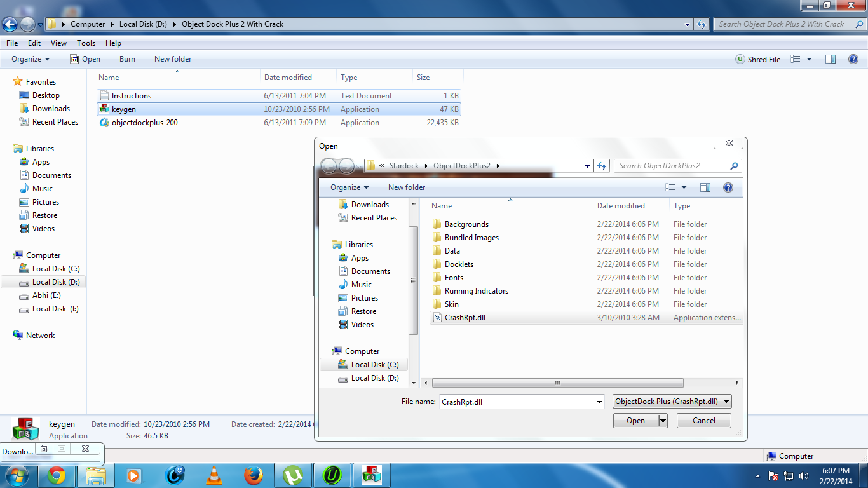The width and height of the screenshot is (868, 488).
Task: Click the change view icon in Open dialog
Action: tap(670, 187)
